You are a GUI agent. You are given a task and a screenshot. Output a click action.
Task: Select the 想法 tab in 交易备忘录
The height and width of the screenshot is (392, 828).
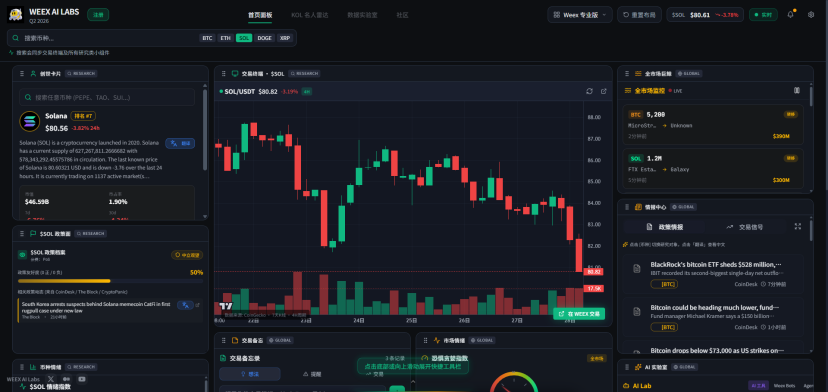(x=250, y=374)
